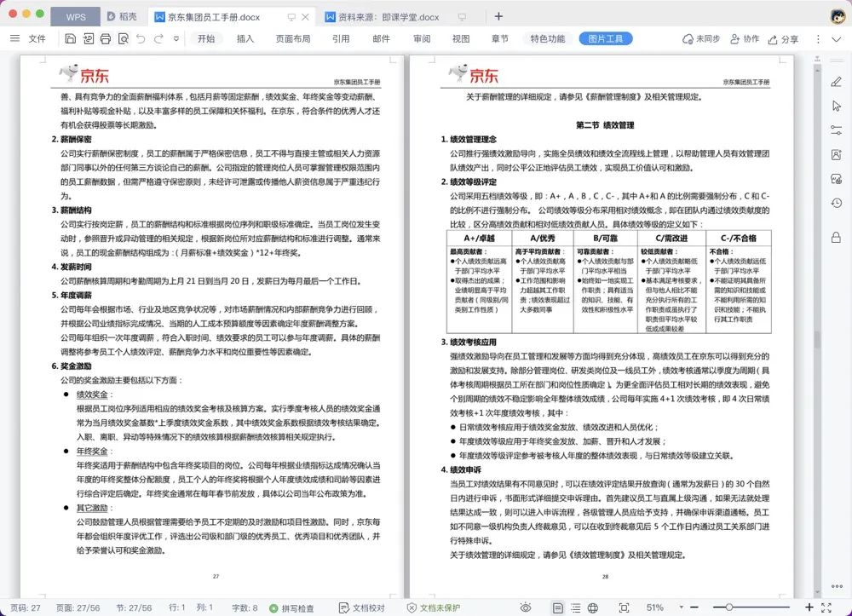
Task: Open the 页面布局 ribbon tab
Action: coord(293,38)
